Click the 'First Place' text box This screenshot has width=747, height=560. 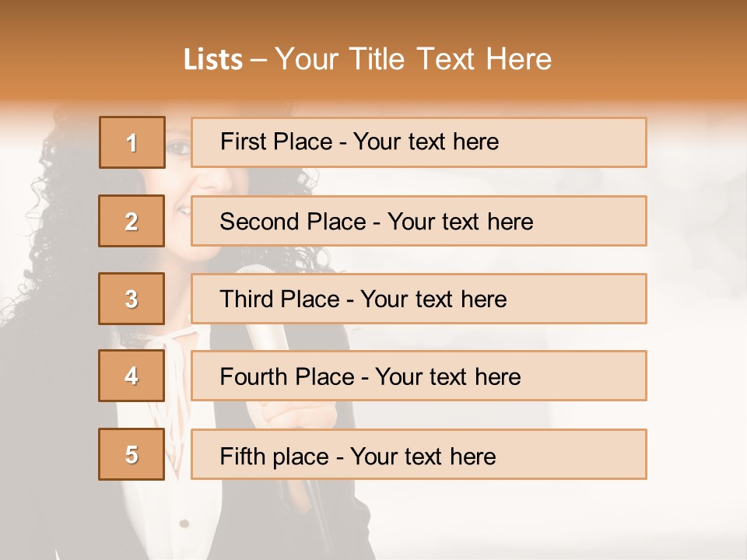419,142
